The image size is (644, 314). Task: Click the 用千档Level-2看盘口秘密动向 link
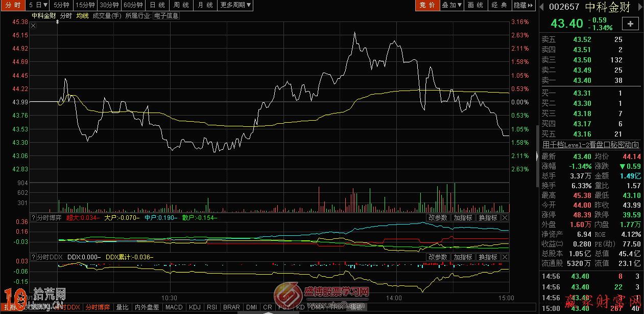click(590, 145)
